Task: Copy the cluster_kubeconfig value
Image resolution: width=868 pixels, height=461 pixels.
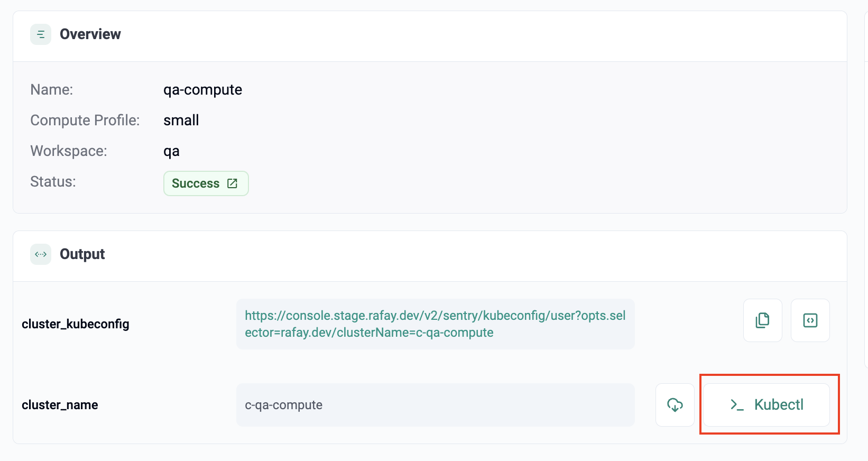Action: tap(762, 320)
